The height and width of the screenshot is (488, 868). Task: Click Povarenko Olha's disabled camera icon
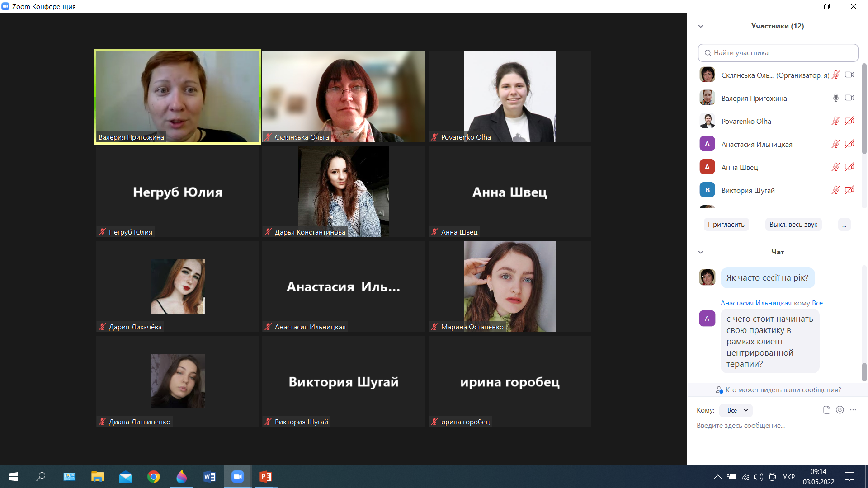849,121
